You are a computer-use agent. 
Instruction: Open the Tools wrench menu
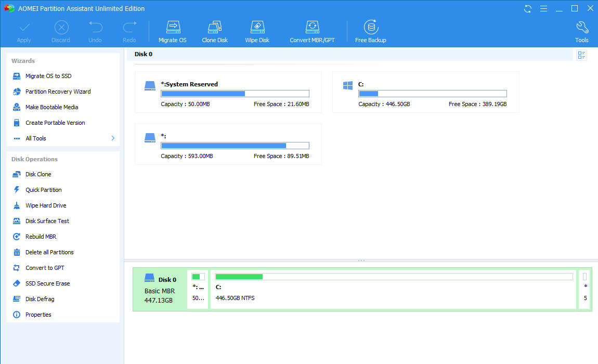pyautogui.click(x=582, y=32)
